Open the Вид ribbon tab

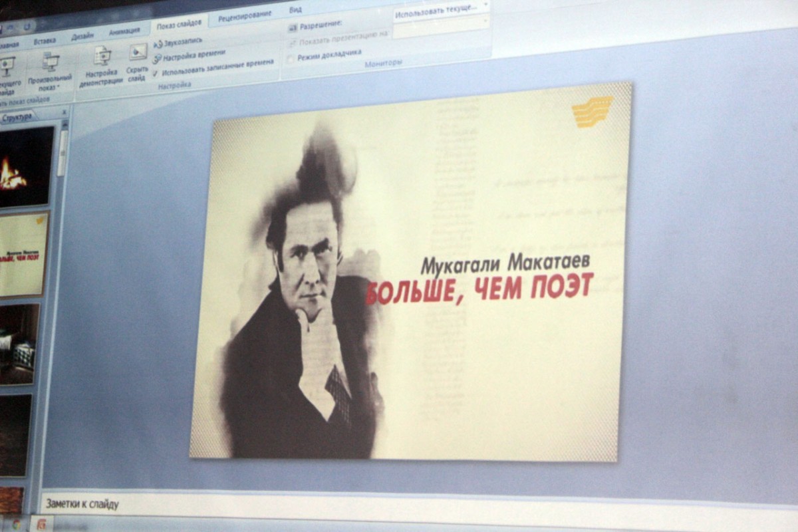(x=295, y=11)
